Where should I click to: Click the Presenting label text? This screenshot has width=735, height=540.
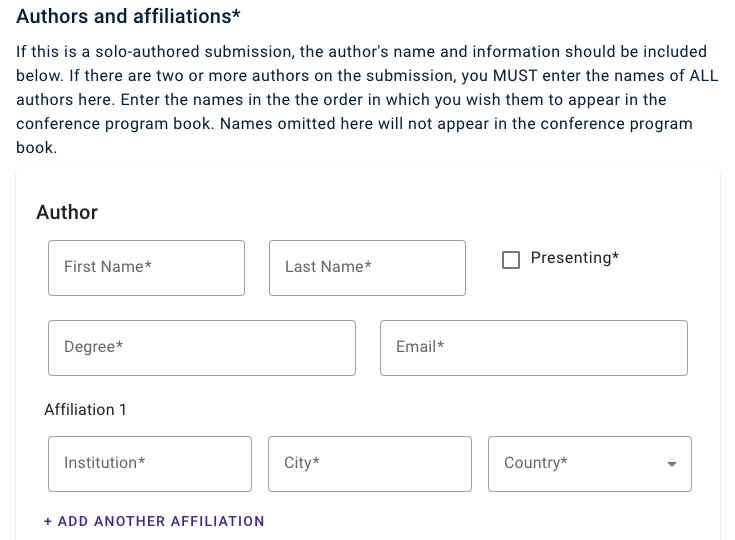574,258
